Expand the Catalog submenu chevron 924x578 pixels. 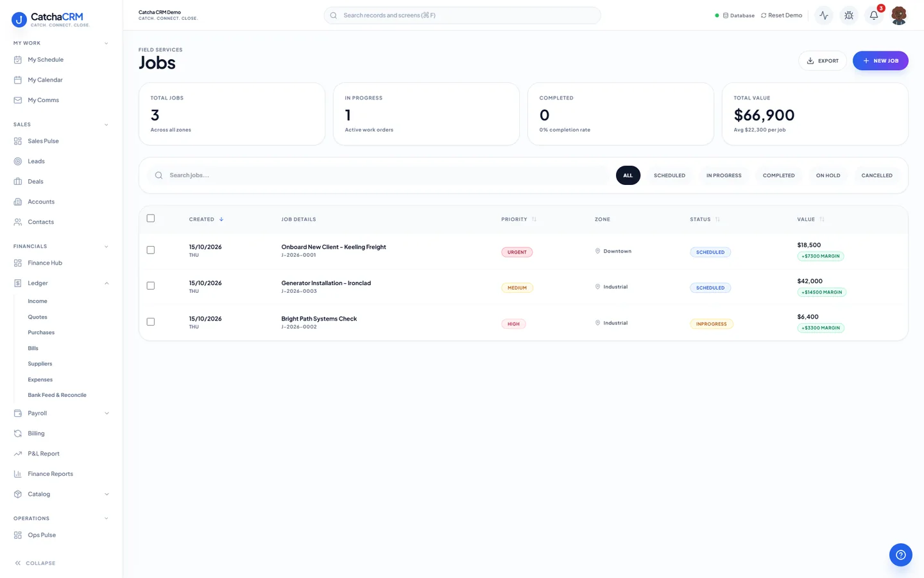coord(107,495)
